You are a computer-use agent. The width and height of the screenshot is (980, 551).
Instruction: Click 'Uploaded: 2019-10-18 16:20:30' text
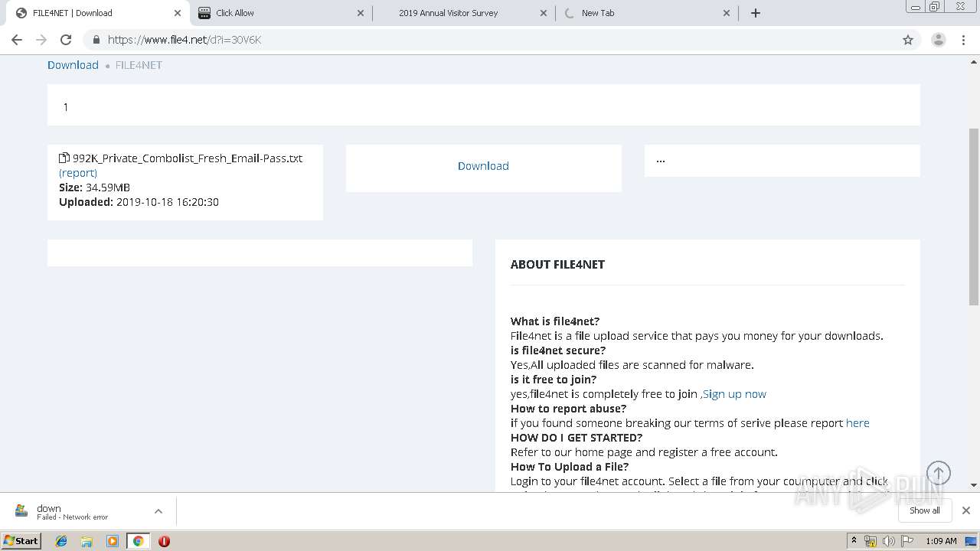click(139, 202)
